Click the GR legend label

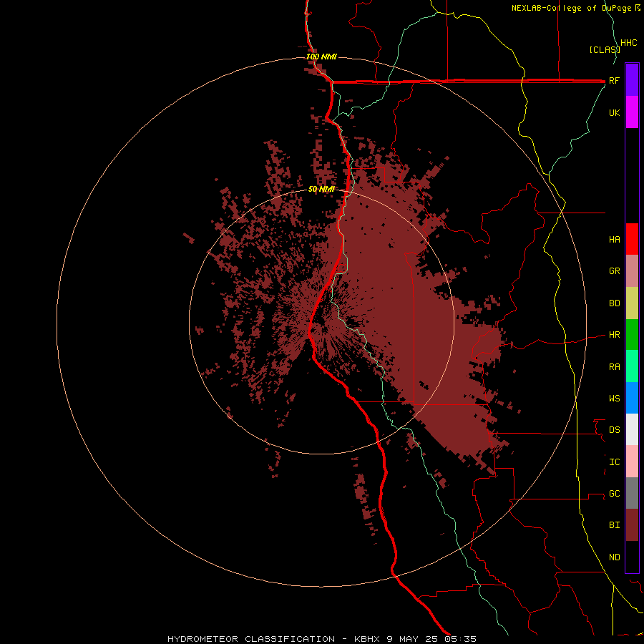pos(615,271)
